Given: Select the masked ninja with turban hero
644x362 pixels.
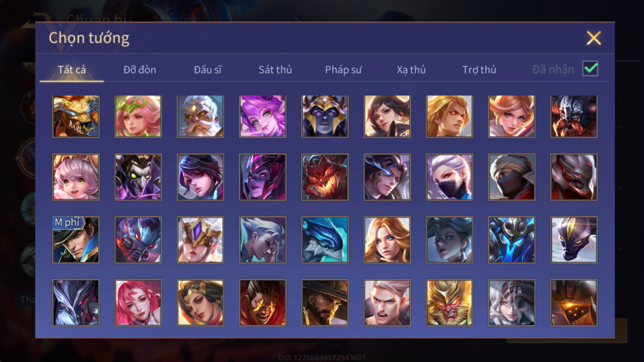Looking at the screenshot, I should pos(511,177).
